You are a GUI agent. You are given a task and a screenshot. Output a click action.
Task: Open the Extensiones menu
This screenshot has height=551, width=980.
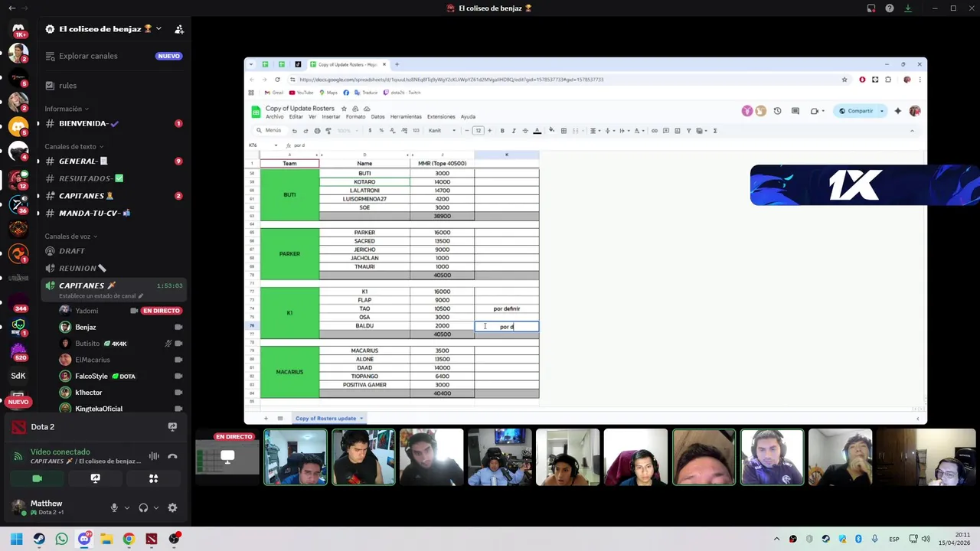point(441,117)
